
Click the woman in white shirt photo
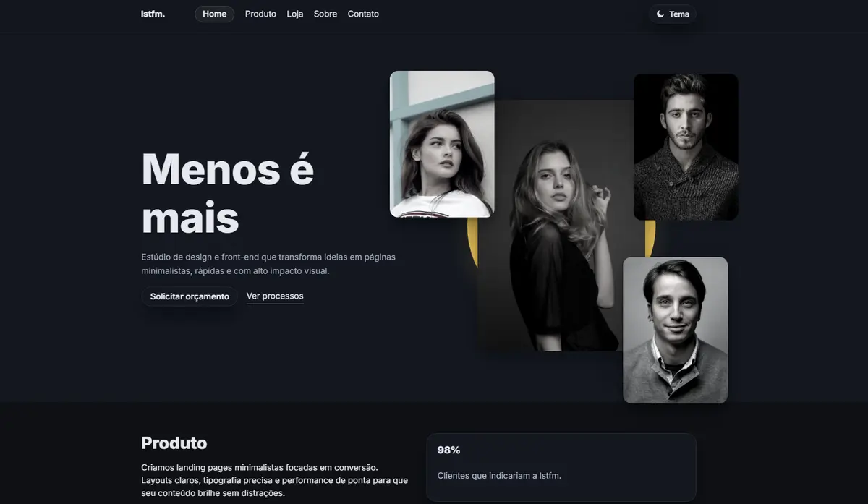(442, 144)
